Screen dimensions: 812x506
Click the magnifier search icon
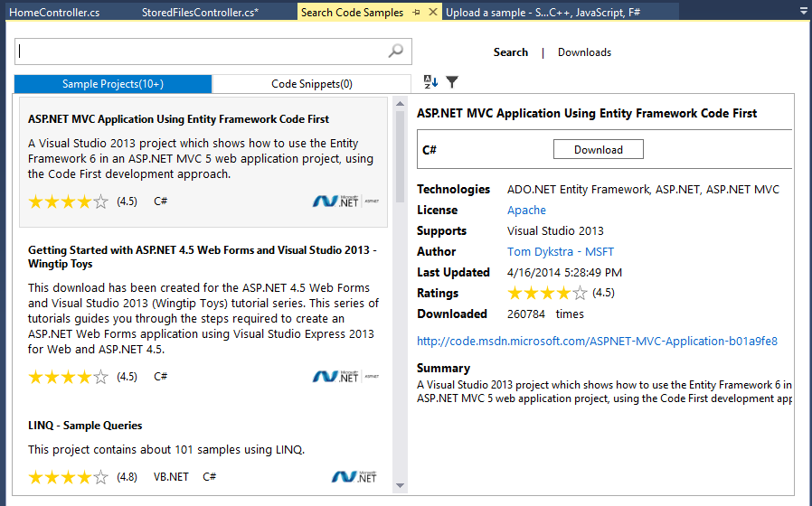point(396,51)
